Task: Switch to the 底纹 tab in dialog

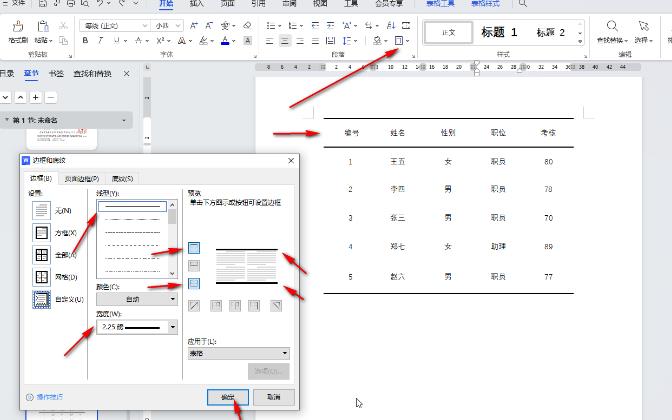Action: 123,179
